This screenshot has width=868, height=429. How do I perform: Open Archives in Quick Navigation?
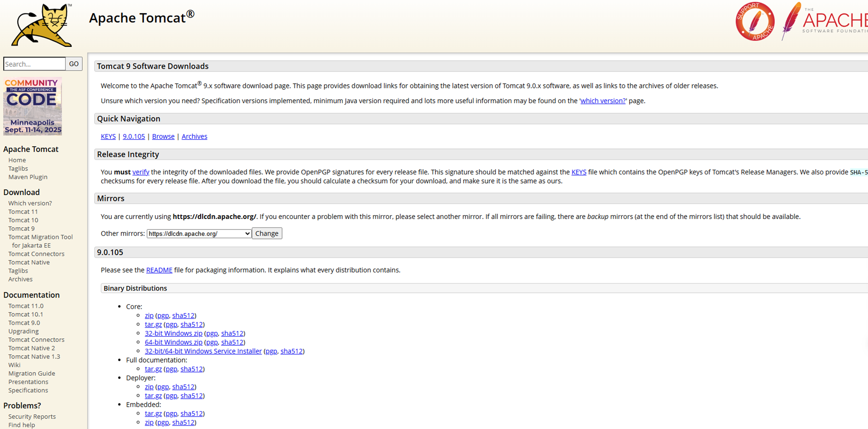pyautogui.click(x=194, y=136)
